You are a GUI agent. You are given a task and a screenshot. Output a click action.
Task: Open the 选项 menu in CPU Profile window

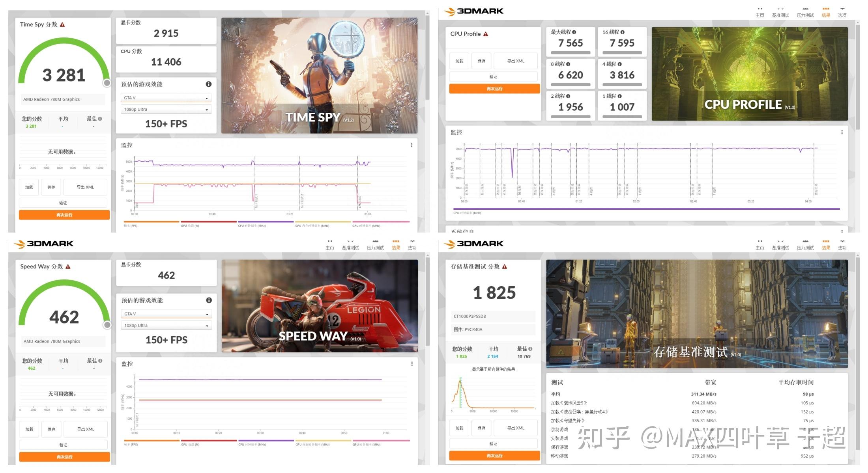pos(842,15)
